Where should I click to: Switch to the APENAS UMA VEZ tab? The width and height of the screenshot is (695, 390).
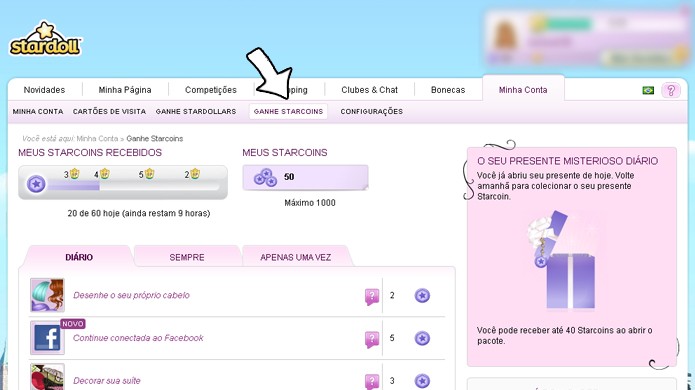296,257
